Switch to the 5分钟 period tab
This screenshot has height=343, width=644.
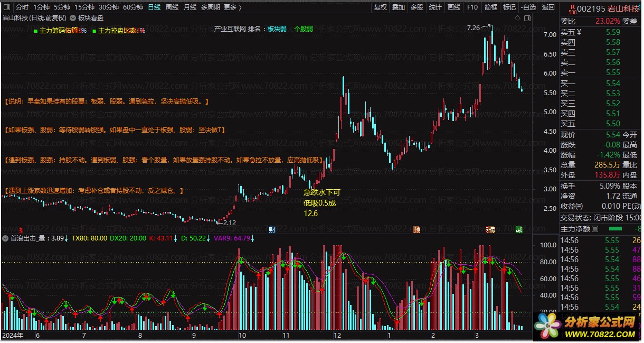point(62,7)
